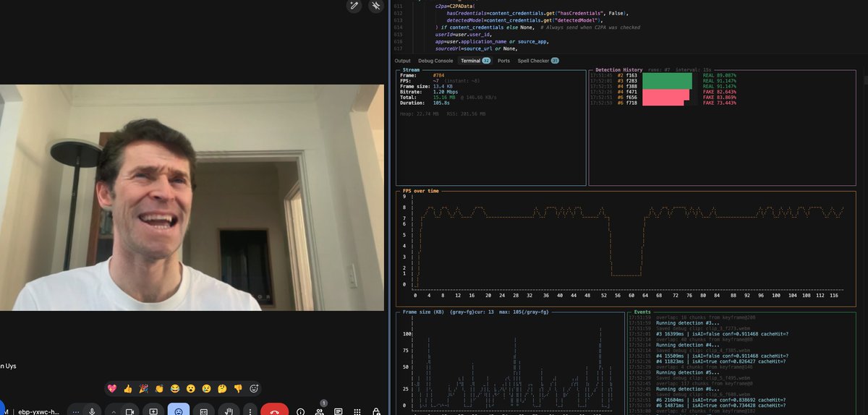Screen dimensions: 868x415
Task: Send the thinking face emoji reaction
Action: pyautogui.click(x=223, y=388)
